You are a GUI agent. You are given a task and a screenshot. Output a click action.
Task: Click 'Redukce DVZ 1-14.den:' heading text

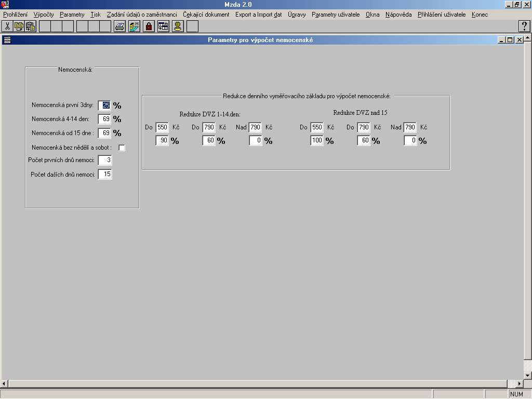point(210,114)
